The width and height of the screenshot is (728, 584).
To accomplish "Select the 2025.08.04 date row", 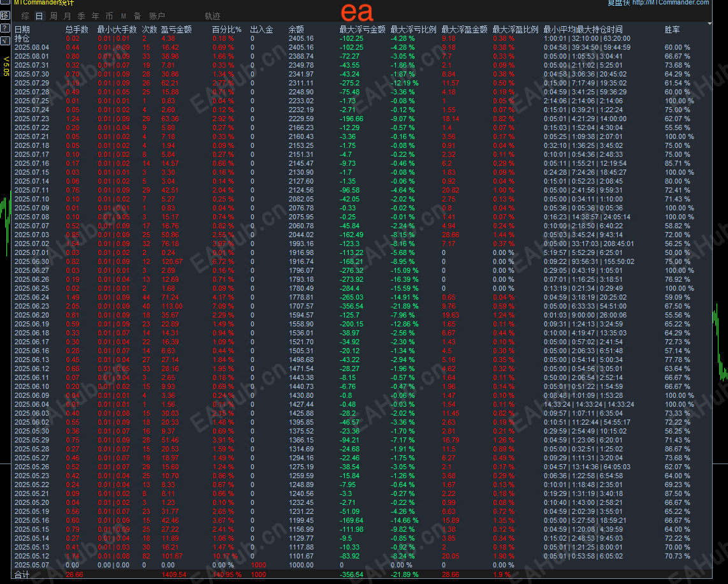I will tap(32, 47).
